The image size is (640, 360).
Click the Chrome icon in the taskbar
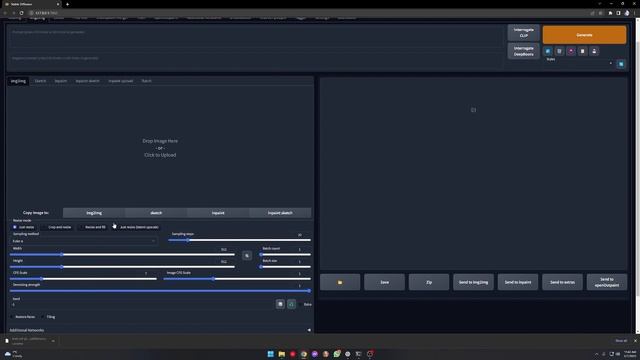point(304,354)
